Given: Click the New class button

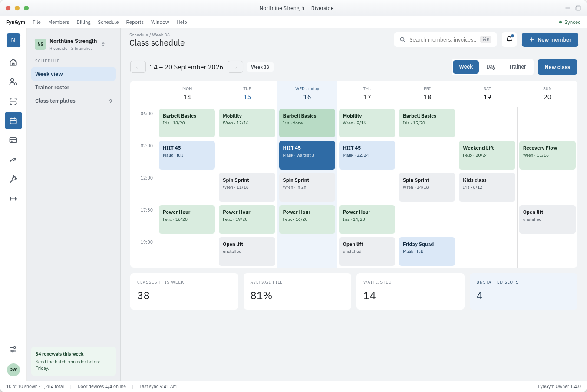Looking at the screenshot, I should [x=557, y=67].
